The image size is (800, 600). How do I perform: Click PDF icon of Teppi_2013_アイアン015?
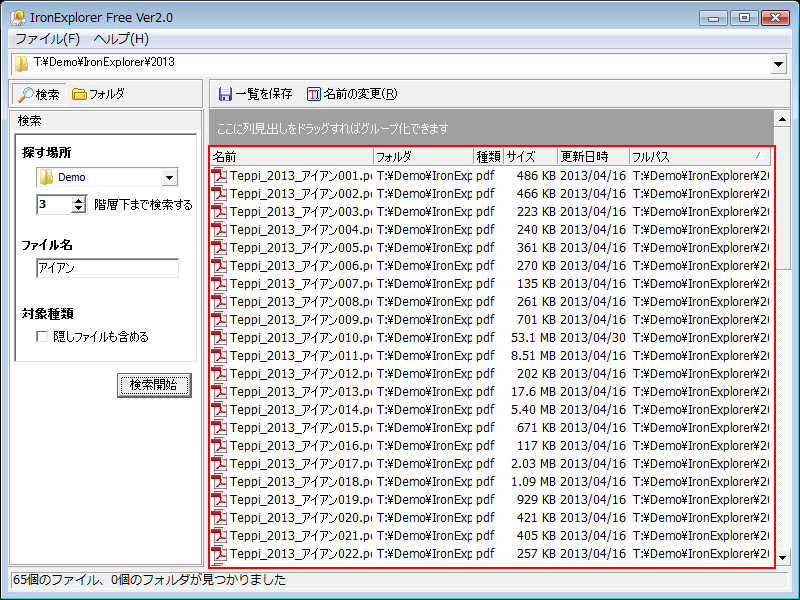click(219, 428)
